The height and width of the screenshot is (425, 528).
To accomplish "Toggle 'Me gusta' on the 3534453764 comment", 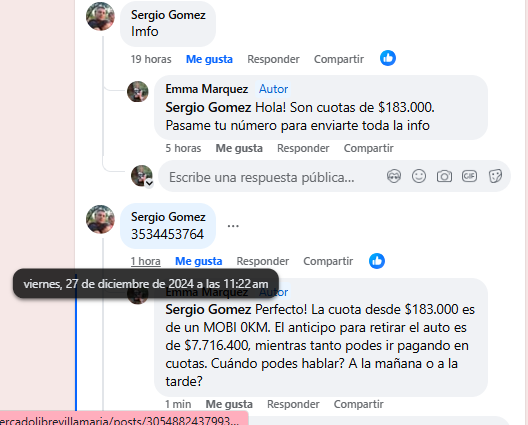I will click(198, 261).
